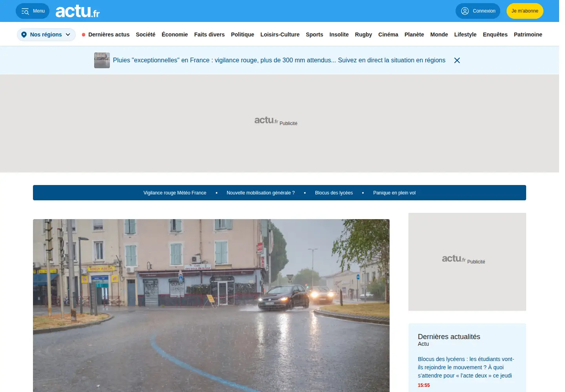Click the Je m'abonne button
565x392 pixels.
coord(525,11)
